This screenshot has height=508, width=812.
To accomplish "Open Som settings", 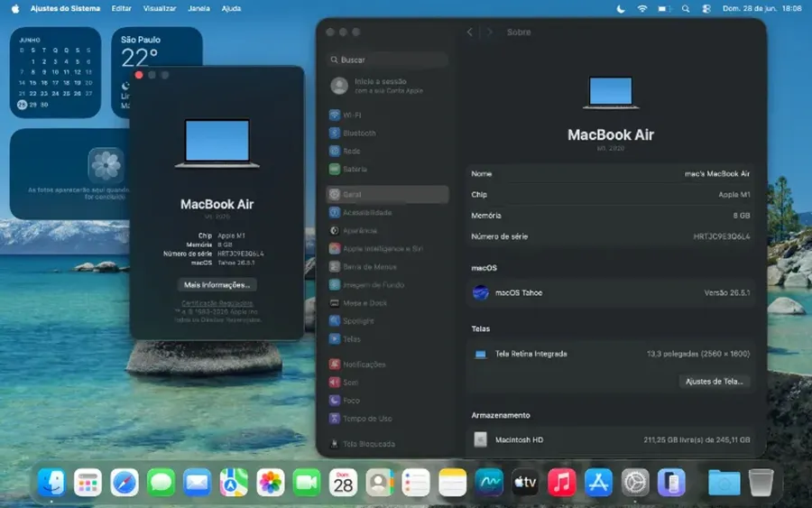I will pyautogui.click(x=387, y=383).
